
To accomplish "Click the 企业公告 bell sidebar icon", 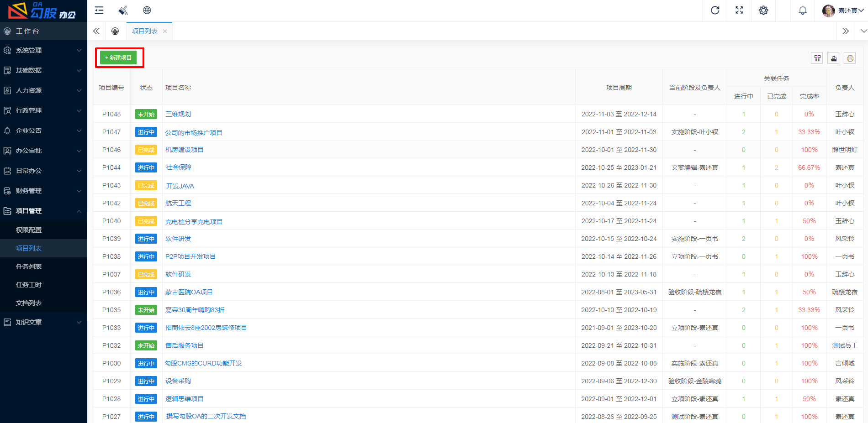I will point(7,131).
